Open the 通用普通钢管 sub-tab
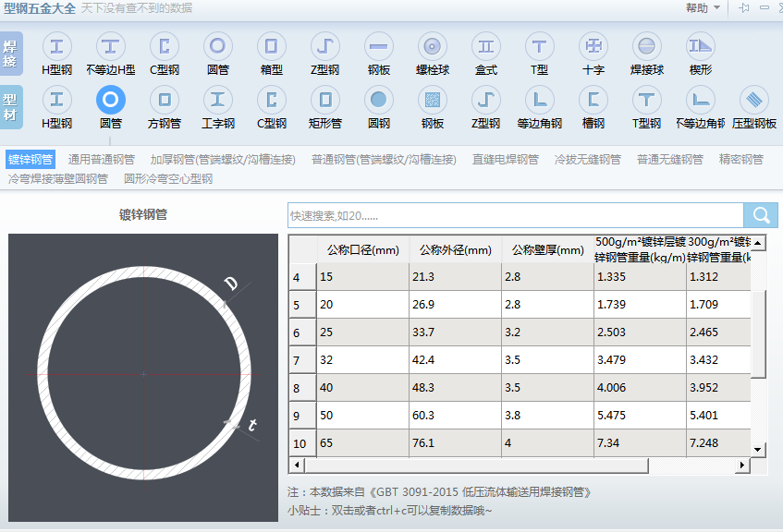The image size is (783, 532). tap(102, 160)
